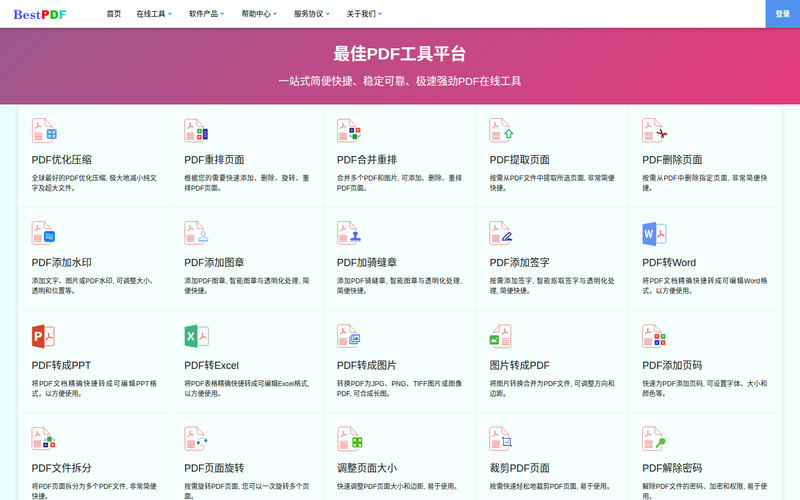Expand the 在线工具 dropdown menu

click(x=154, y=14)
